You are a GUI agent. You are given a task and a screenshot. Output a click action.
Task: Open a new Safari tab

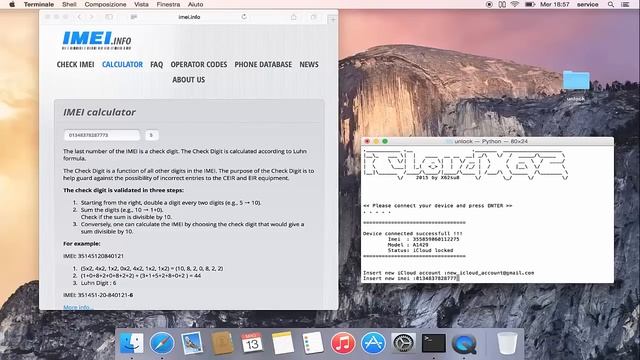[x=332, y=19]
